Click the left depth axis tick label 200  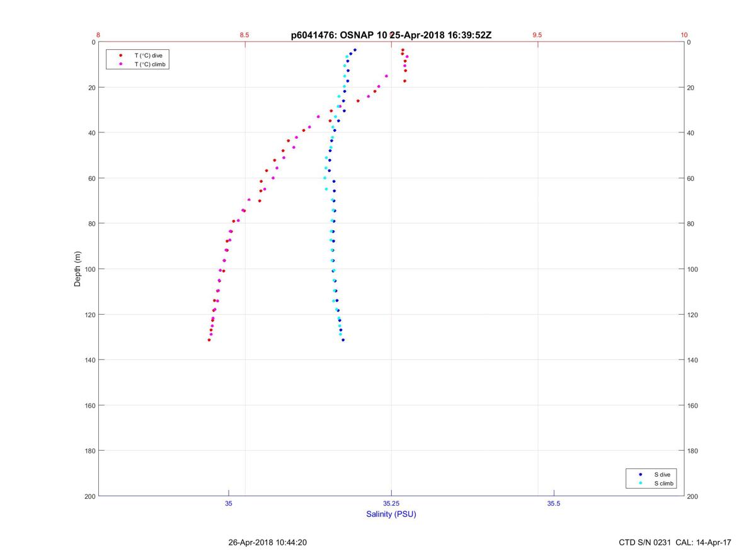point(89,496)
